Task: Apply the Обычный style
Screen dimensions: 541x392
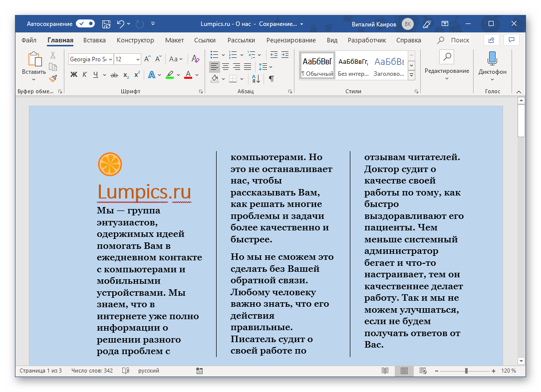Action: coord(317,66)
